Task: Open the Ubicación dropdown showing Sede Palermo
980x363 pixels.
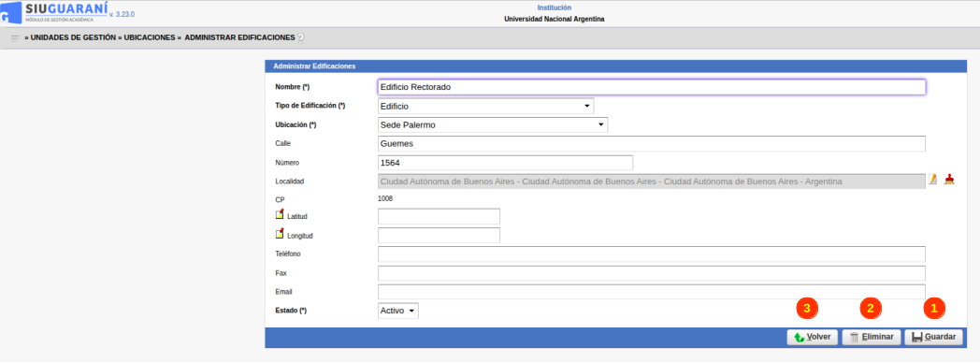Action: coord(493,125)
